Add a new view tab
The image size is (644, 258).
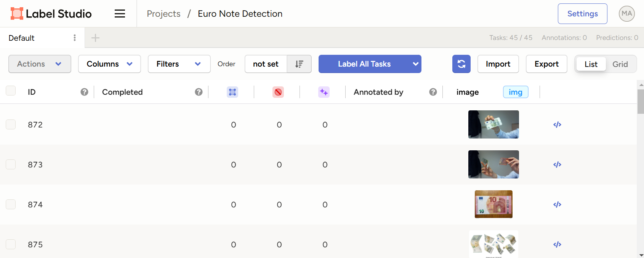click(95, 38)
